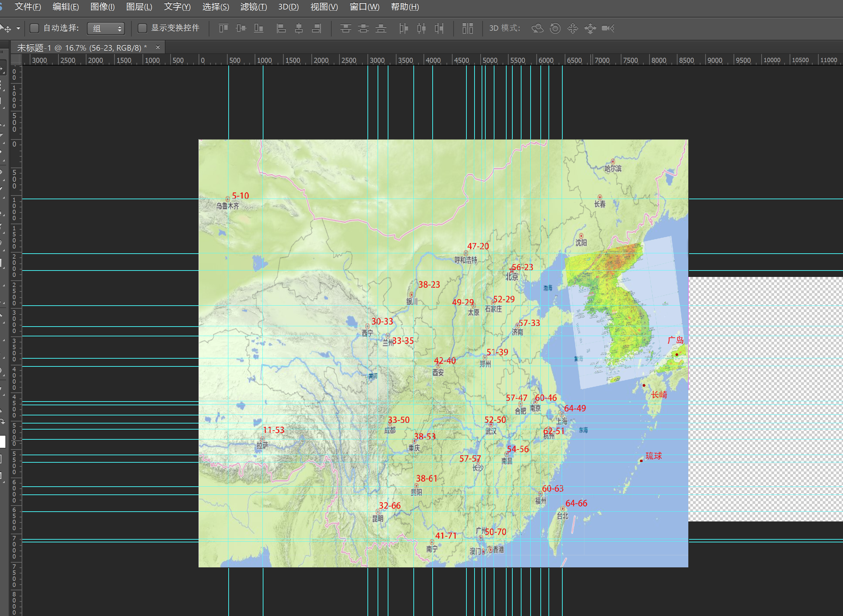Viewport: 843px width, 616px height.
Task: Click the red 长崎 label on map
Action: click(659, 394)
